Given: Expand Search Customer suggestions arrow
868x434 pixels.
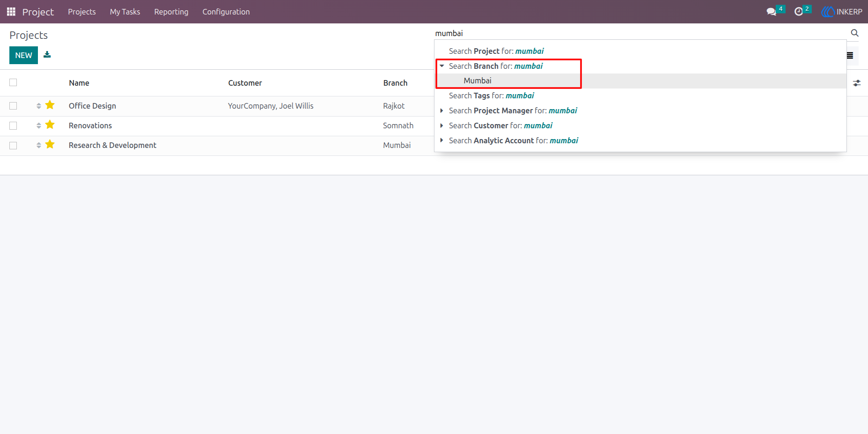Looking at the screenshot, I should coord(441,125).
